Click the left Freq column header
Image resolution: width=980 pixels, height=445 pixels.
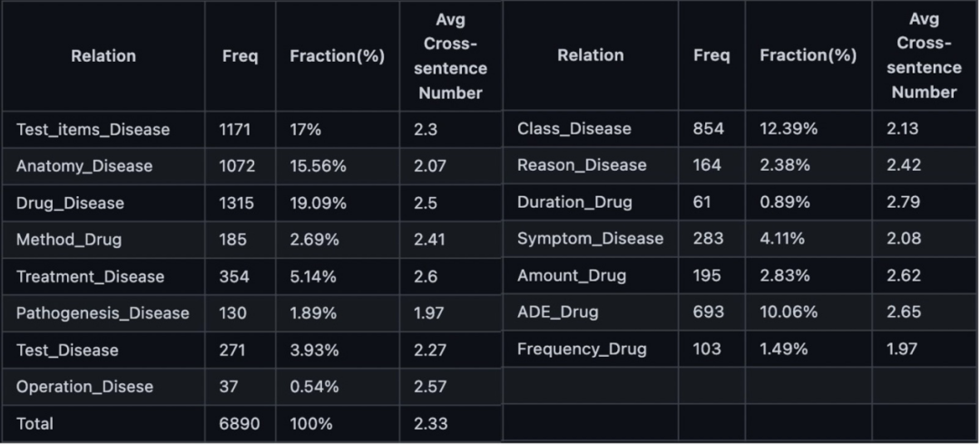[240, 56]
